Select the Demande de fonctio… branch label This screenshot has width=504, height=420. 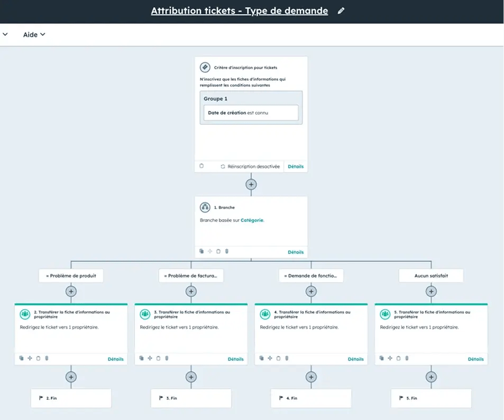(x=311, y=275)
